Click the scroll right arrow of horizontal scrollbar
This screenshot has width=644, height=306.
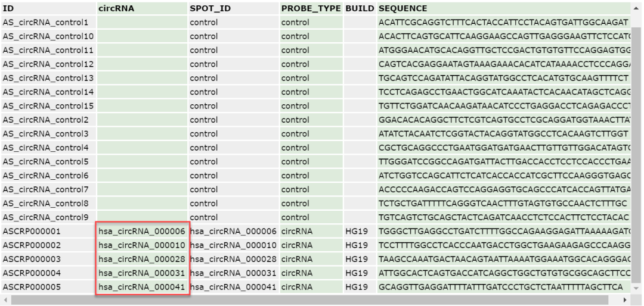point(626,300)
